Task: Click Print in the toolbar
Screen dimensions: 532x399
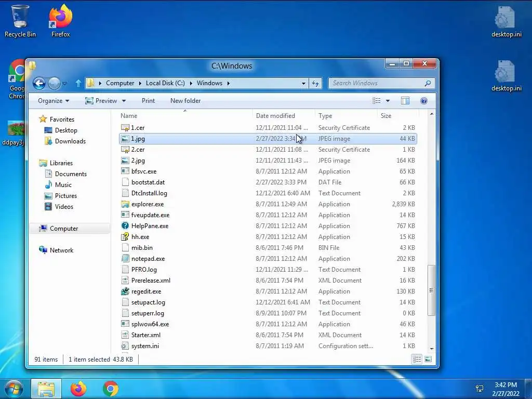Action: point(148,101)
